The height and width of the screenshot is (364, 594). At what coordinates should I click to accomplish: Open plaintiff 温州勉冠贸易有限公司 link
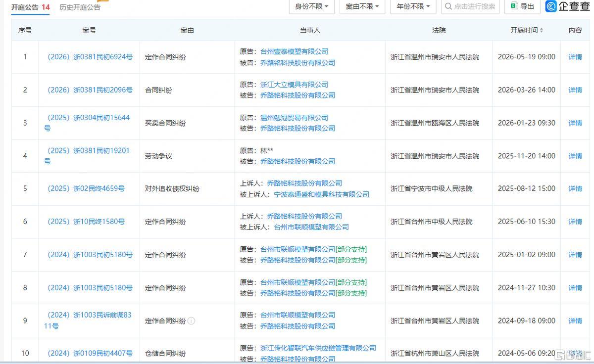(295, 118)
